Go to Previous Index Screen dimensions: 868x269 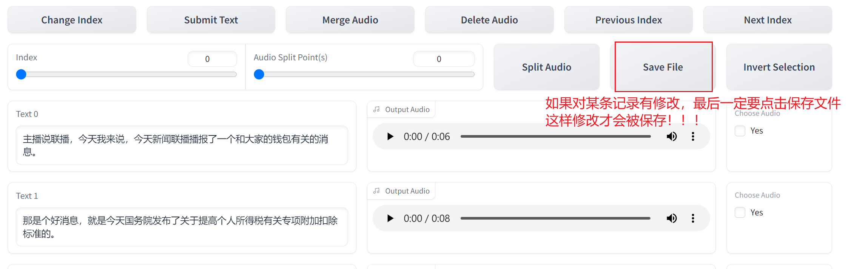[628, 20]
